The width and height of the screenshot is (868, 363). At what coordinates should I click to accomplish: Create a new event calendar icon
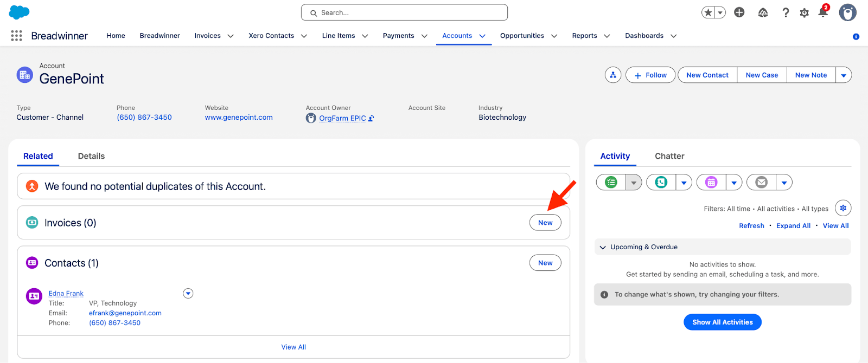[x=711, y=183]
